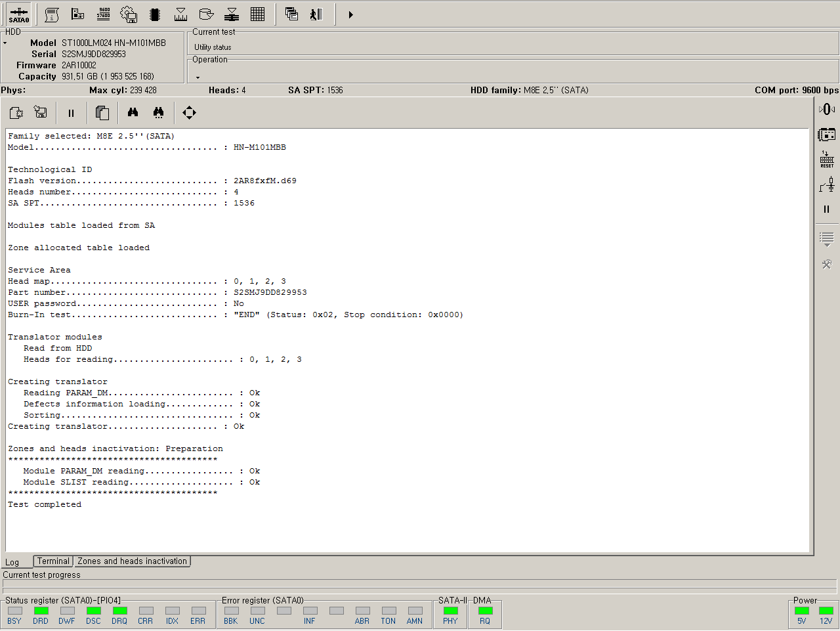Click the crossed tools sidebar icon
This screenshot has height=631, width=840.
(827, 265)
